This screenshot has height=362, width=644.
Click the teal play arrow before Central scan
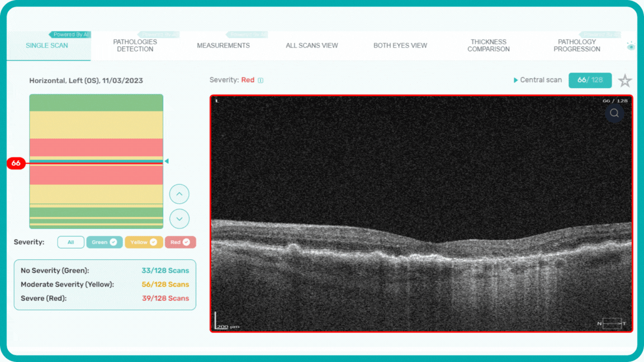(515, 80)
